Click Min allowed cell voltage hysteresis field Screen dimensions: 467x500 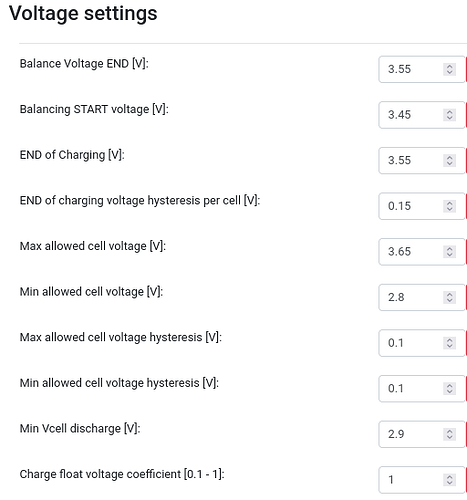422,389
